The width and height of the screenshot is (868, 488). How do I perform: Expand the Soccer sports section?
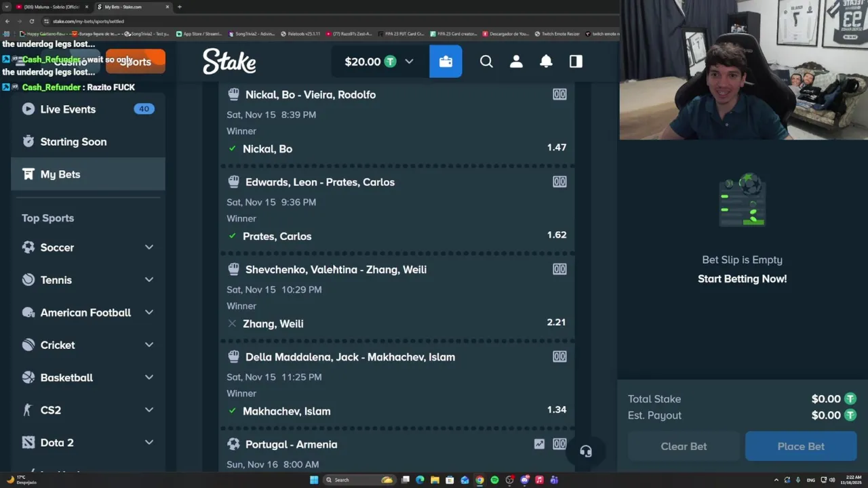pos(149,247)
